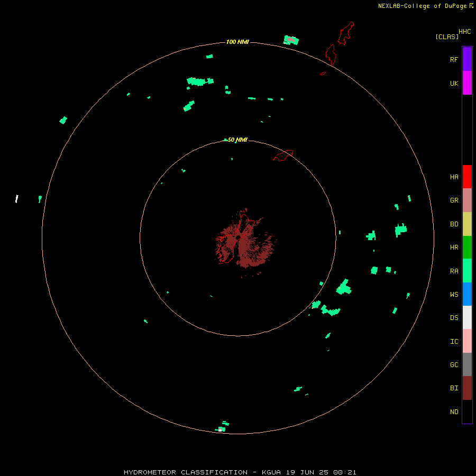This screenshot has width=476, height=476.
Task: Click the BI brown legend swatch
Action: [x=467, y=388]
